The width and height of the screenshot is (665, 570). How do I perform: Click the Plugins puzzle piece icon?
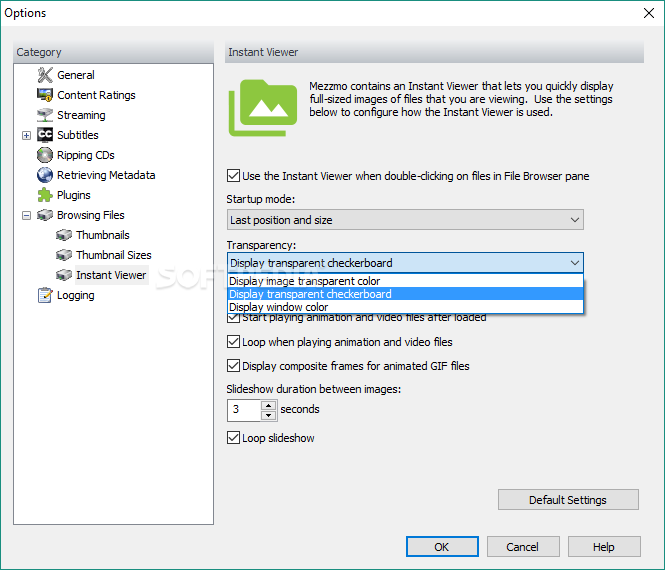point(45,195)
